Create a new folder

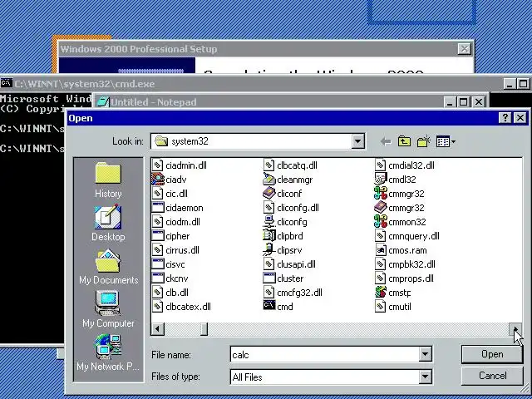423,141
